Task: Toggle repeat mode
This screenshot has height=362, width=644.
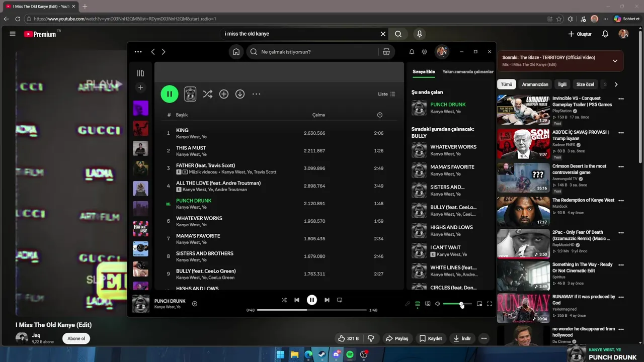Action: click(x=340, y=300)
